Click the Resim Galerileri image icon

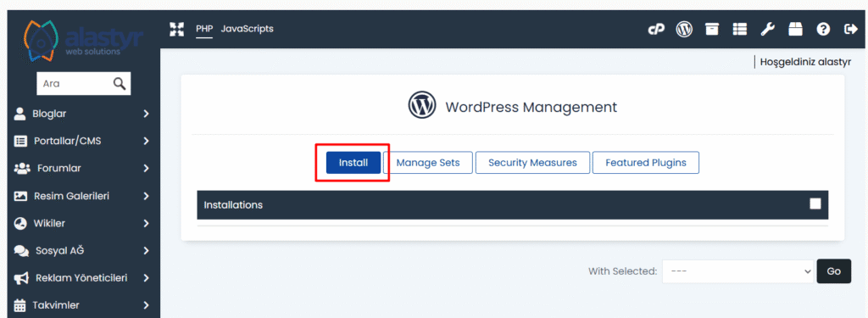(20, 196)
